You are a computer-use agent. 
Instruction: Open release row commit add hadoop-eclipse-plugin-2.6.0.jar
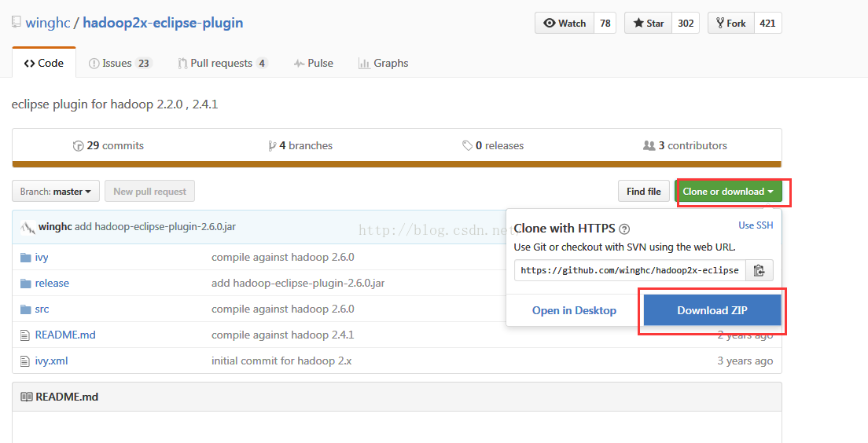298,284
